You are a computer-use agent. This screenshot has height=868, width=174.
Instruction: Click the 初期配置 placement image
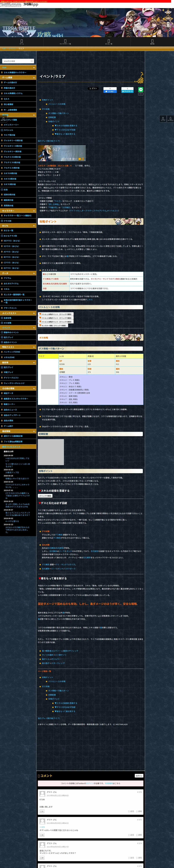(x=51, y=452)
